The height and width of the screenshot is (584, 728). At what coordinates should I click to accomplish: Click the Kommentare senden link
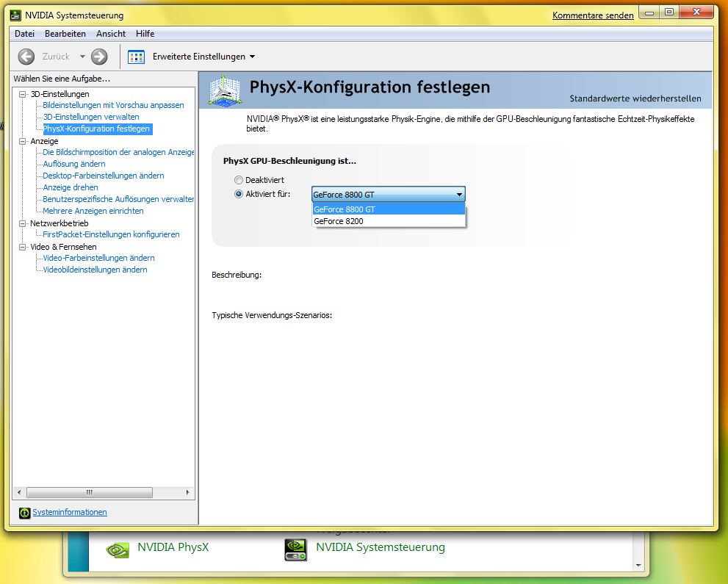point(593,15)
